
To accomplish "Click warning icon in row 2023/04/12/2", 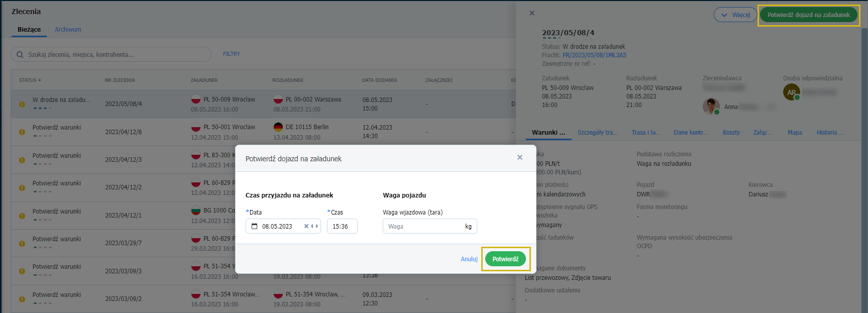I will (x=22, y=187).
